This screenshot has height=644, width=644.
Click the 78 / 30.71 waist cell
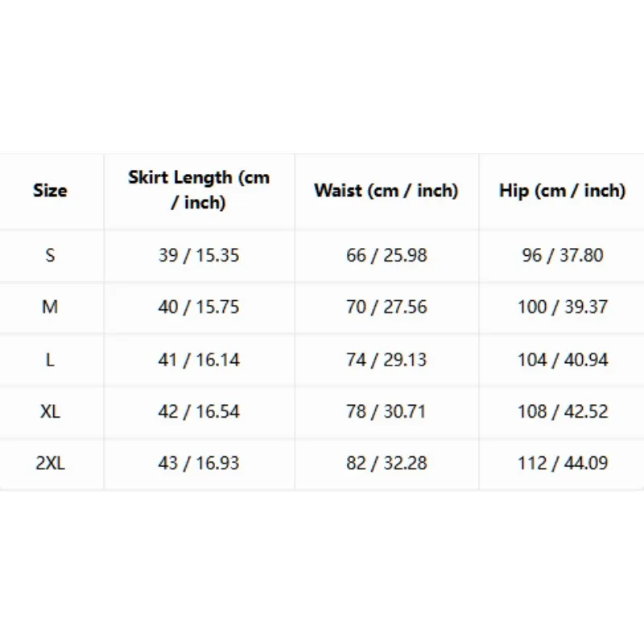coord(386,411)
